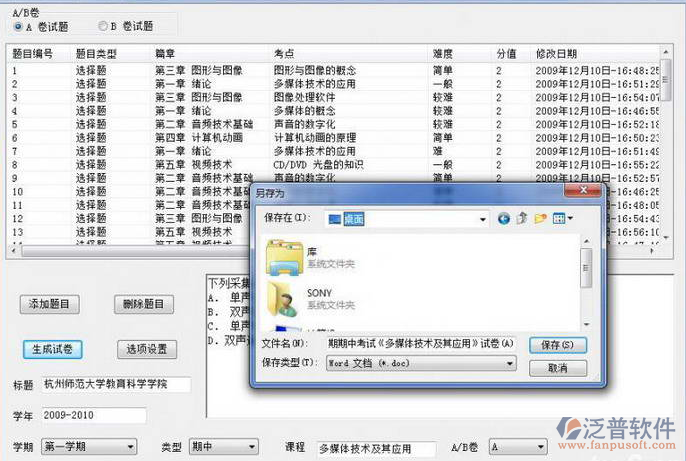This screenshot has width=686, height=461.
Task: Open the 类型 期中 dropdown
Action: (x=252, y=447)
